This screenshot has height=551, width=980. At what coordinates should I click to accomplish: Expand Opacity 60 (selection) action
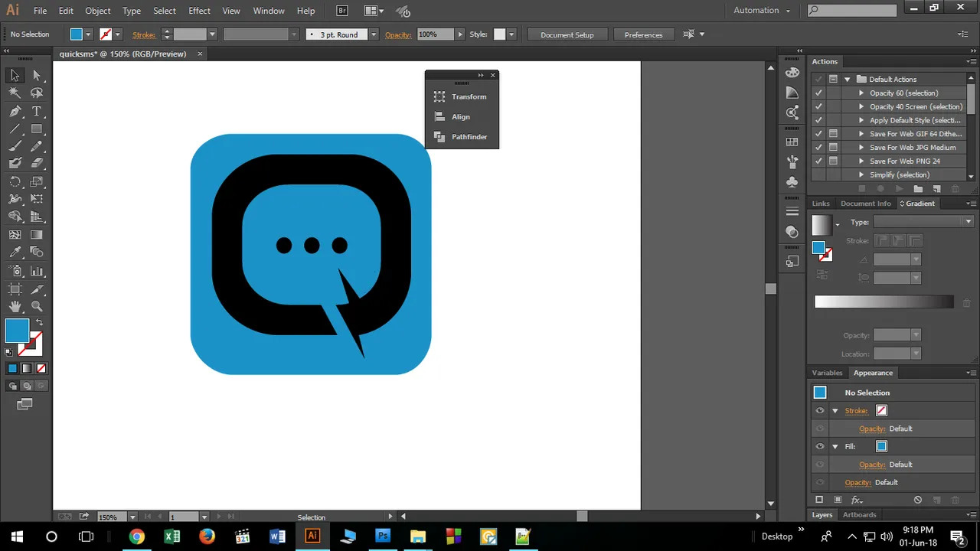pos(861,93)
